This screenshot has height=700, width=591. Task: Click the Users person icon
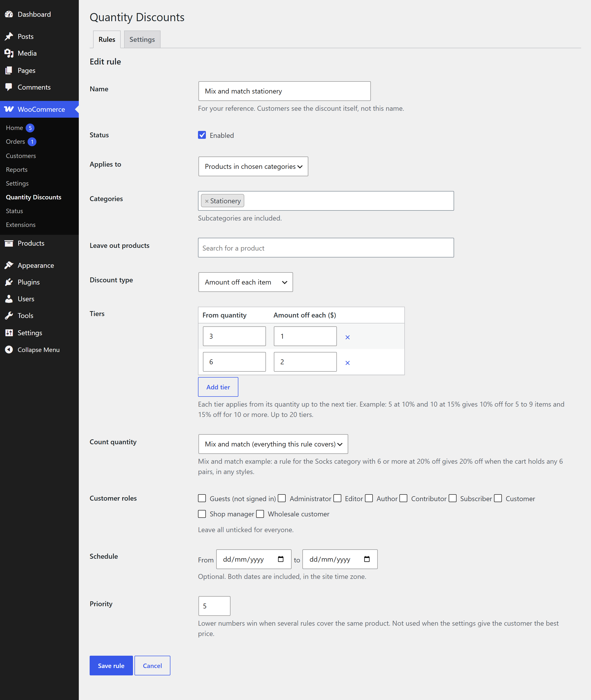click(x=9, y=299)
